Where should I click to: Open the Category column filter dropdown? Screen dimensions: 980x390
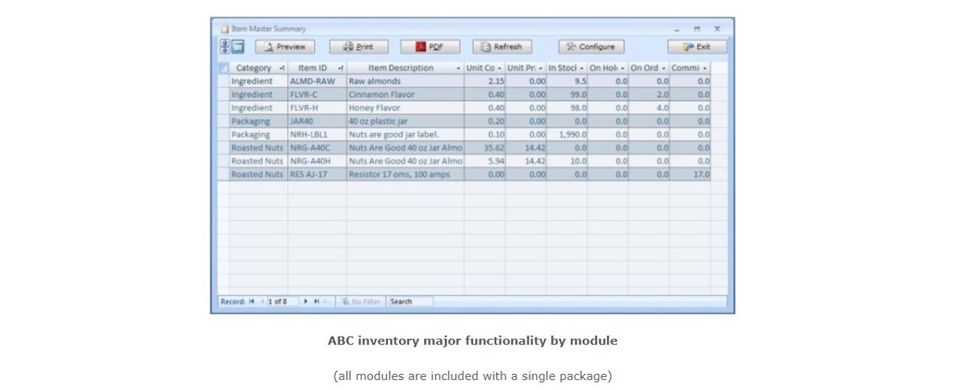click(282, 68)
